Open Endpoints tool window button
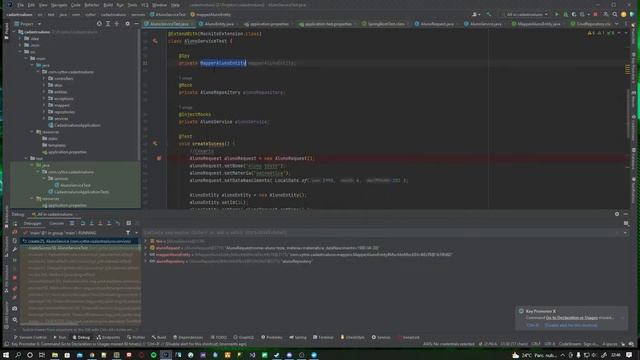640x360 pixels. tap(108, 338)
